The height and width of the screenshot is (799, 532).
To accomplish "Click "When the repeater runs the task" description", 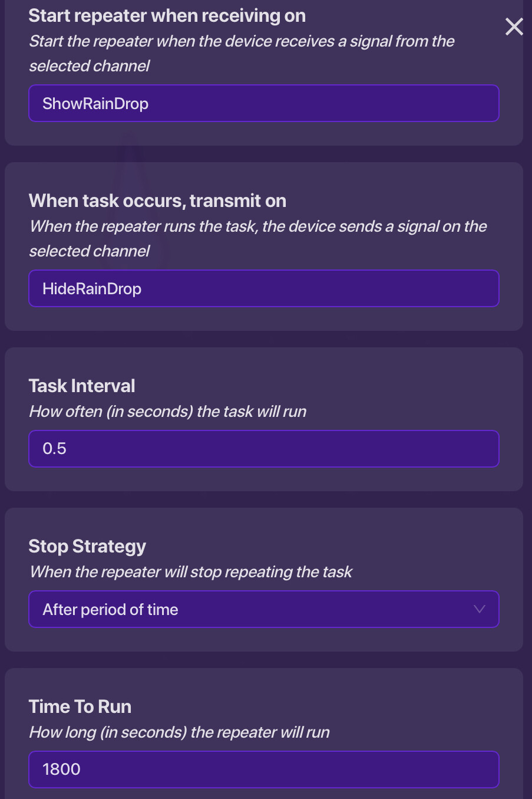I will (257, 226).
